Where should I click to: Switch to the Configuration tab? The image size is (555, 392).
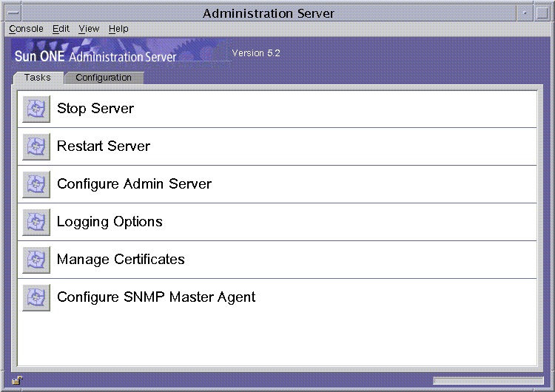104,78
